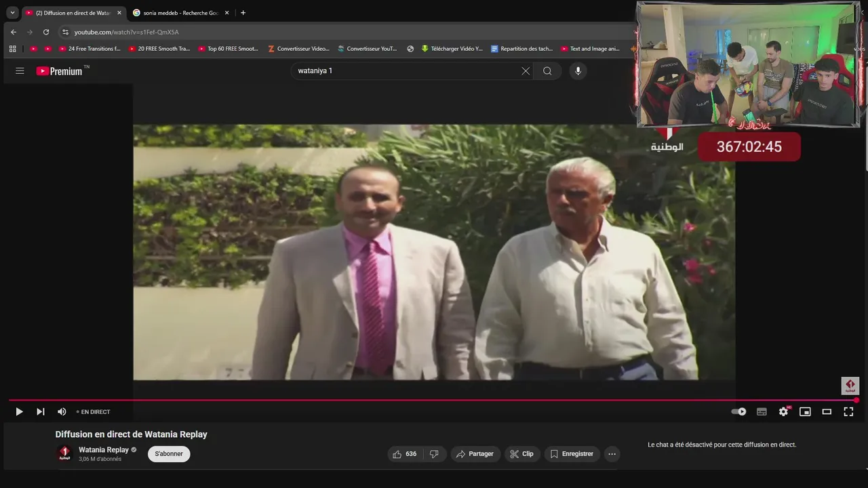868x488 pixels.
Task: Save the video with Enregistrer
Action: click(572, 453)
